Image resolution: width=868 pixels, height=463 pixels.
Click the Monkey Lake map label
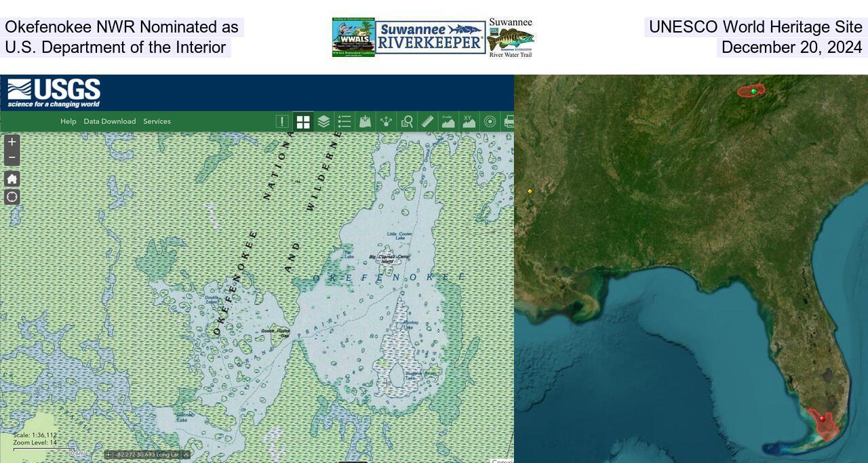click(x=412, y=325)
